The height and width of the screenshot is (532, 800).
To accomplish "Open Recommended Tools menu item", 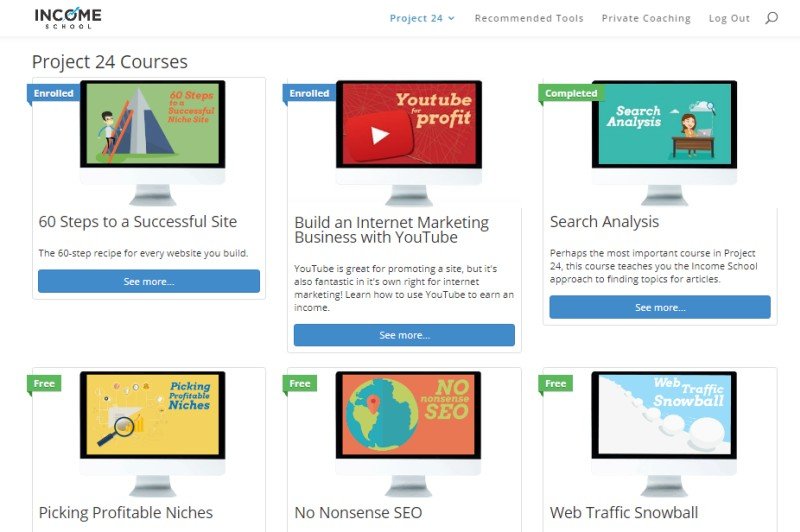I will coord(529,18).
